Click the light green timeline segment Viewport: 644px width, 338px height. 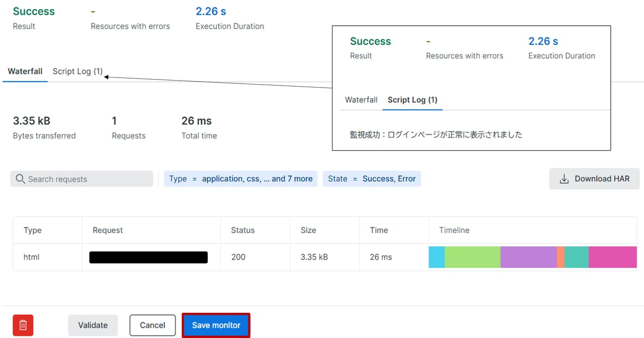click(472, 257)
